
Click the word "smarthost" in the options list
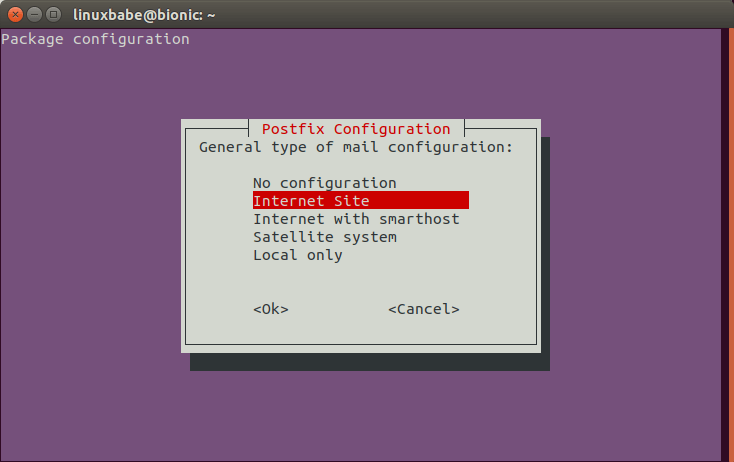[419, 219]
